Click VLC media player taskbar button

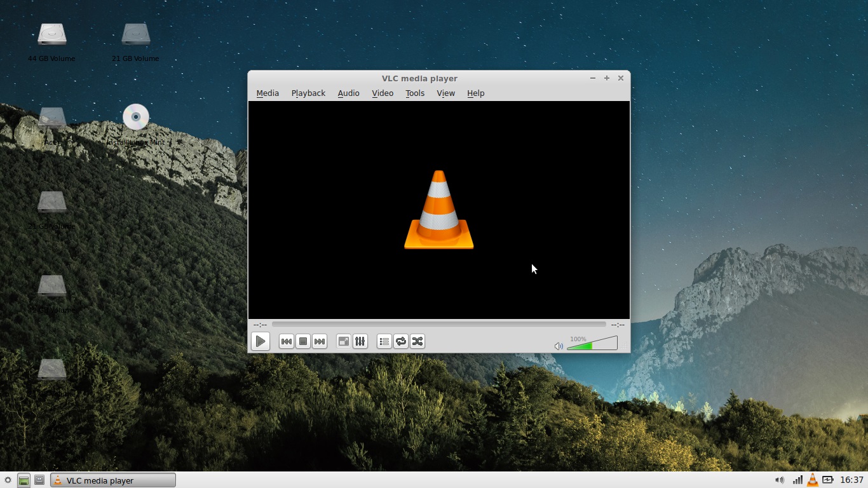point(112,480)
